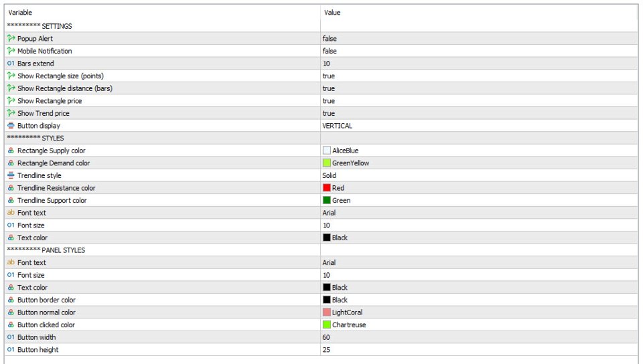Toggle Show Rectangle price true value
This screenshot has width=643, height=364.
pos(328,101)
